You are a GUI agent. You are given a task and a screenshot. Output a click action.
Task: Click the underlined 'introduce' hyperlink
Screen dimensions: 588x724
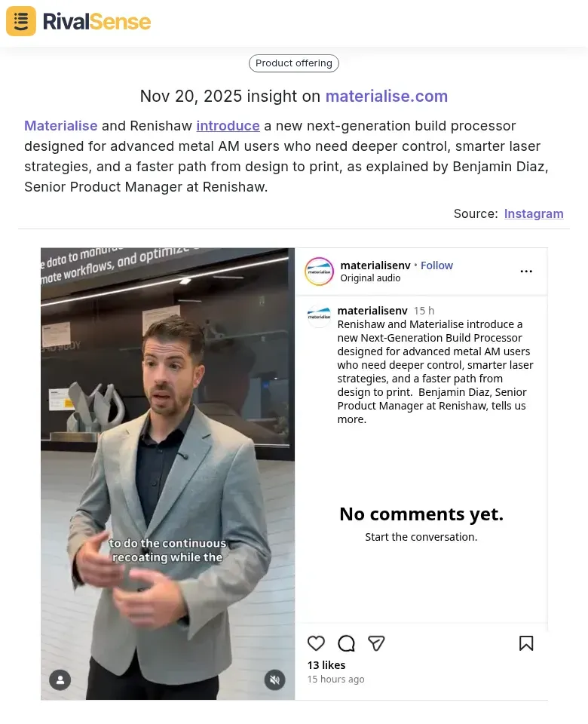click(x=228, y=126)
